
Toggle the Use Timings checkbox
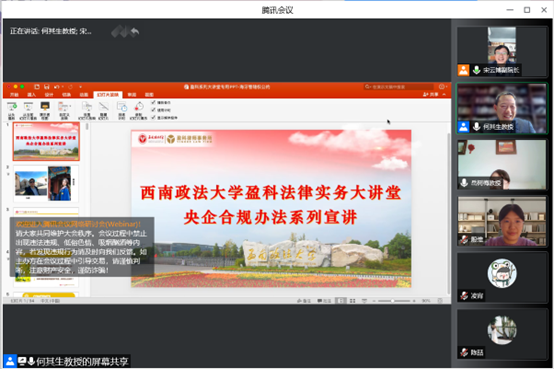point(153,110)
